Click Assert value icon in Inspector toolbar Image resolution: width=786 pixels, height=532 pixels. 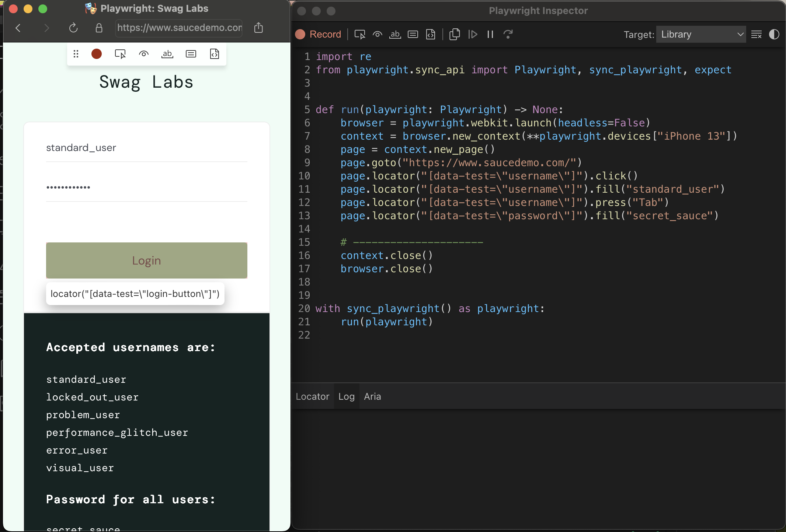click(x=413, y=34)
